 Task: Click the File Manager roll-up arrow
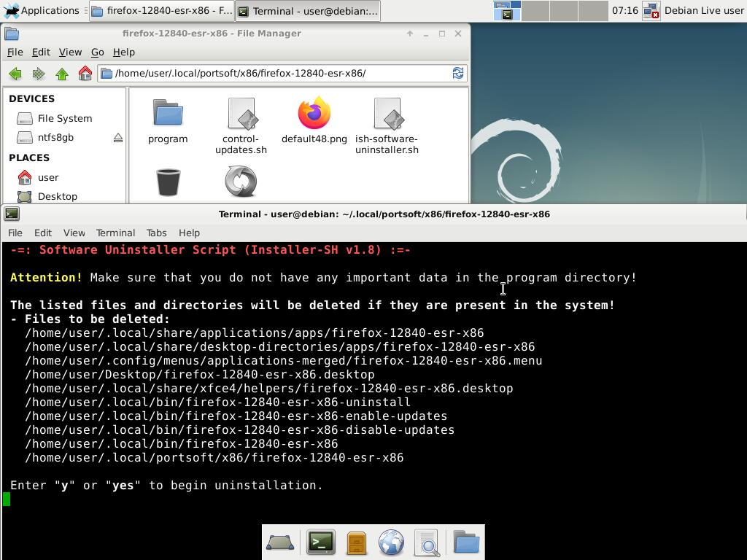[410, 34]
